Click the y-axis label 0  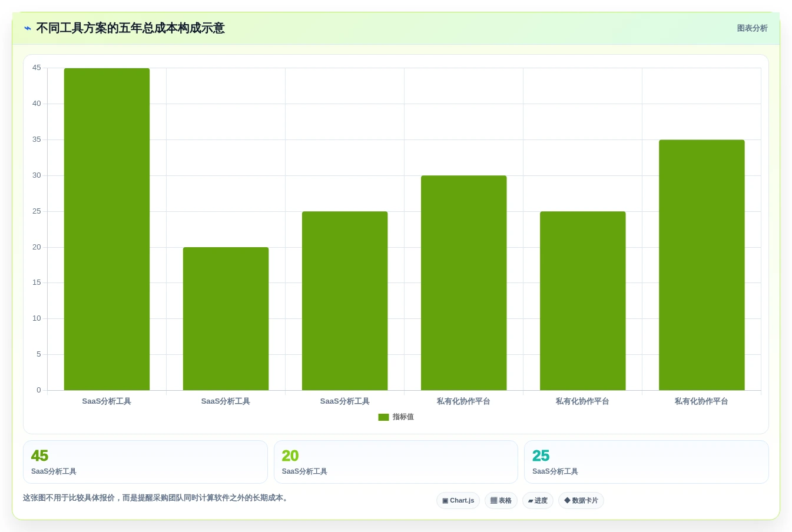pos(39,390)
